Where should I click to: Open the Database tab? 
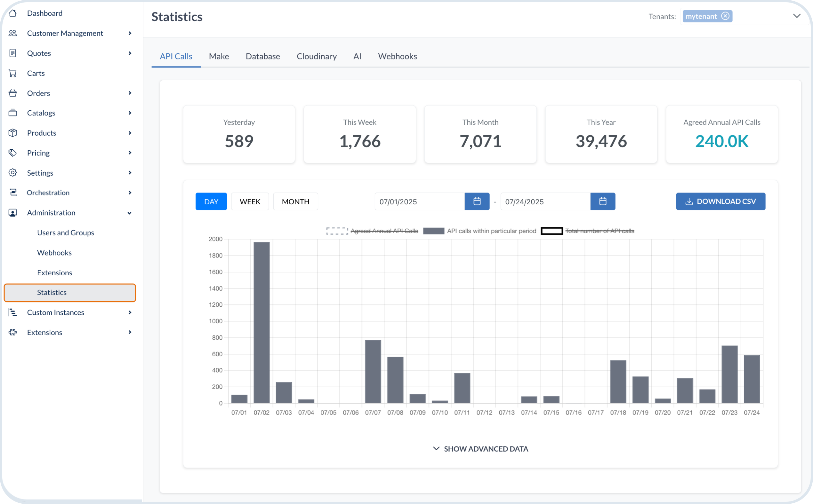[x=263, y=56]
